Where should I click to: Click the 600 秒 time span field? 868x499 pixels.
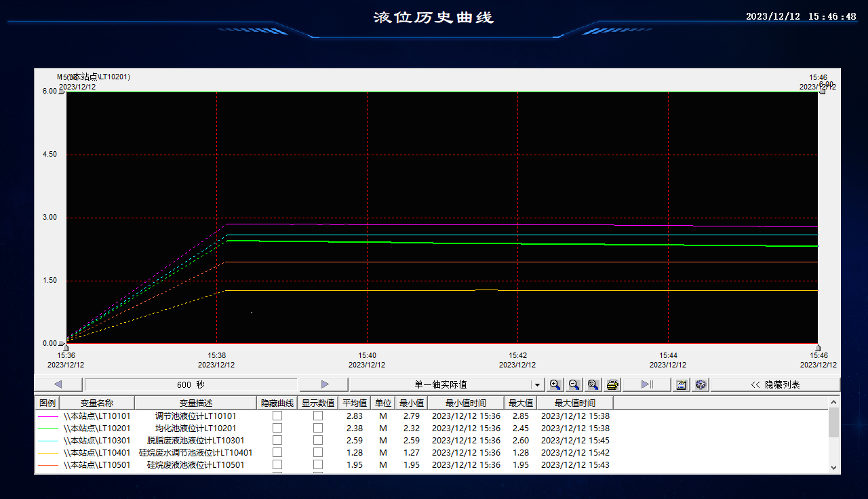(x=191, y=384)
